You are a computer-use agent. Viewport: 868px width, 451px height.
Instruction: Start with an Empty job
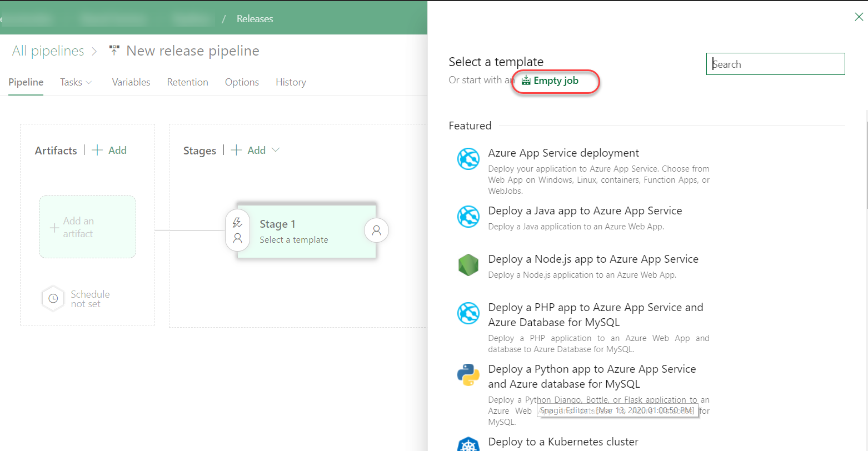(x=550, y=81)
